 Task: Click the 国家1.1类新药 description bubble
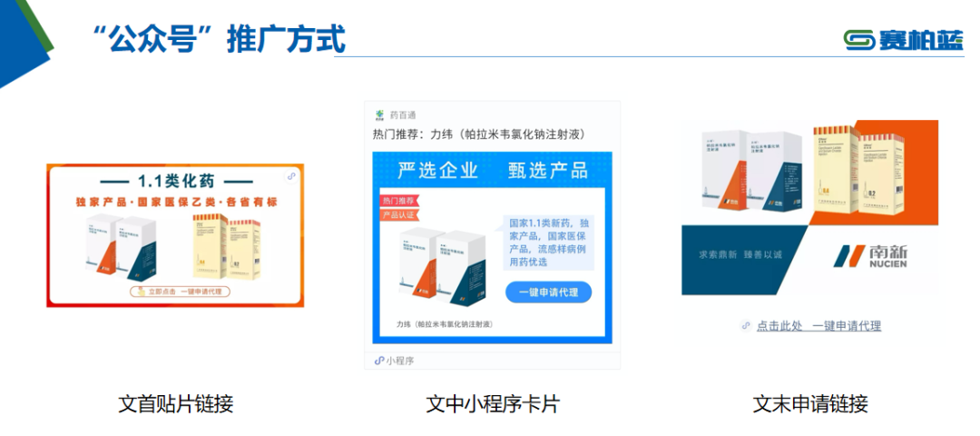tap(549, 243)
